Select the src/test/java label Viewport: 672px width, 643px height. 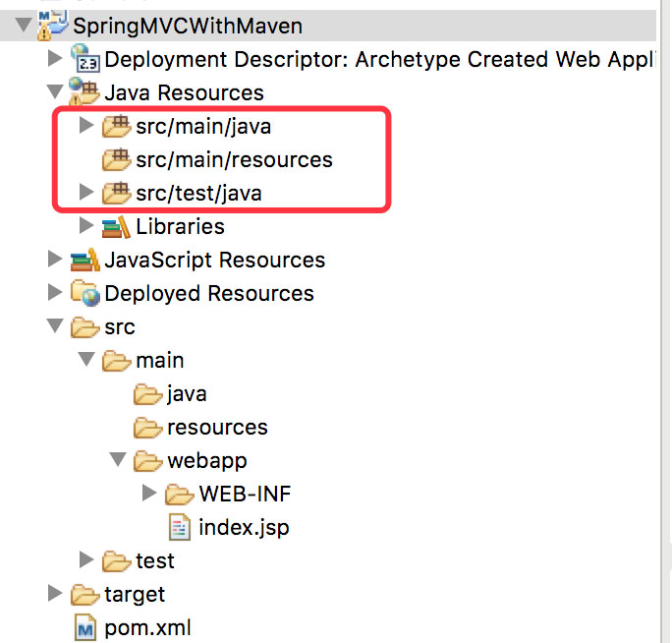[x=198, y=194]
